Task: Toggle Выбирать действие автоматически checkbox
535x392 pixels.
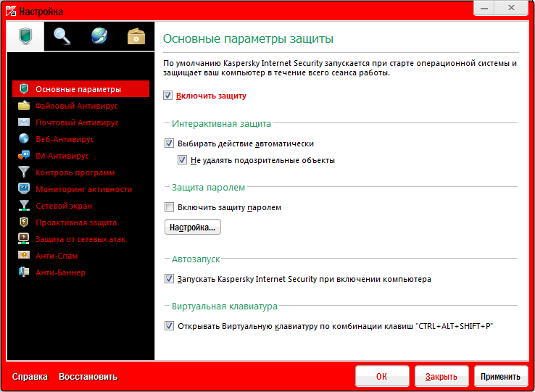Action: point(169,143)
